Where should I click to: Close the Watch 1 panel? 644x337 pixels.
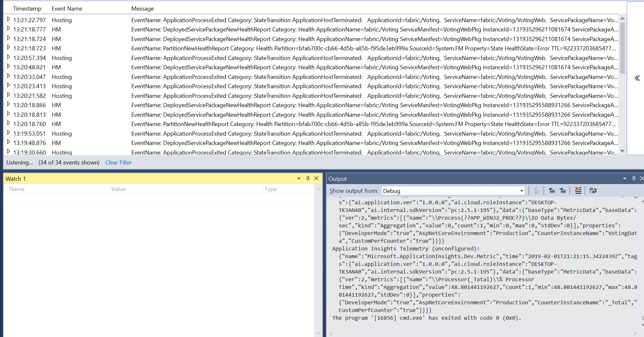(316, 179)
